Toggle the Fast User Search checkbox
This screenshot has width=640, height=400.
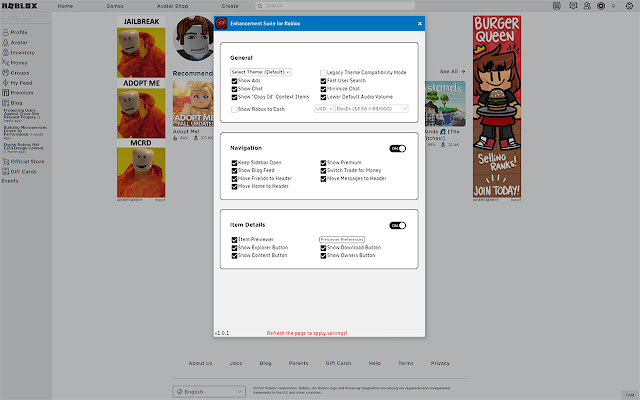pos(323,81)
